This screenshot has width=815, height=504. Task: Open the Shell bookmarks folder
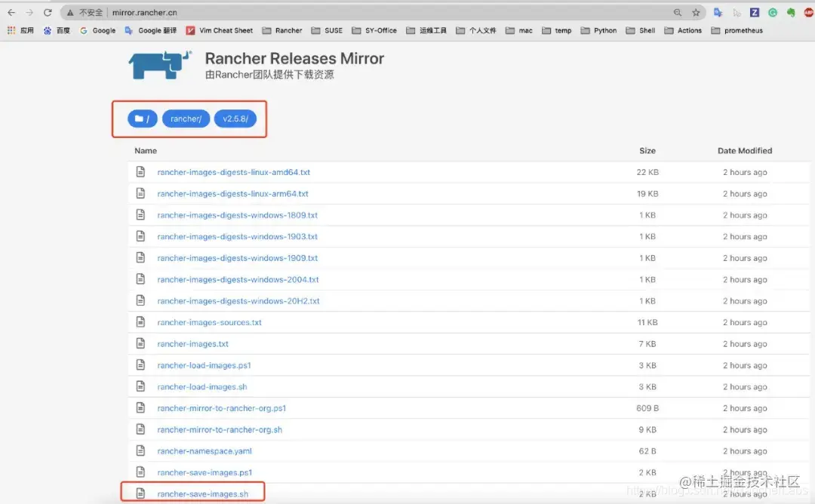[641, 31]
